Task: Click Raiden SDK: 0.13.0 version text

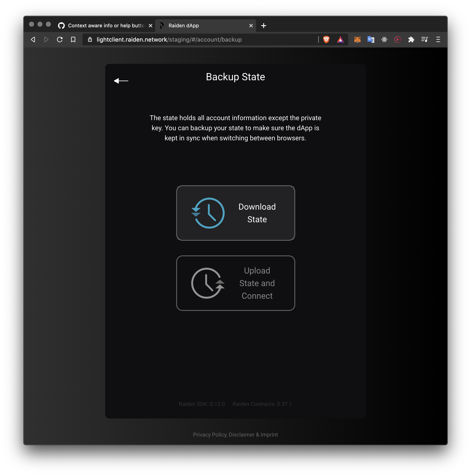Action: [202, 404]
